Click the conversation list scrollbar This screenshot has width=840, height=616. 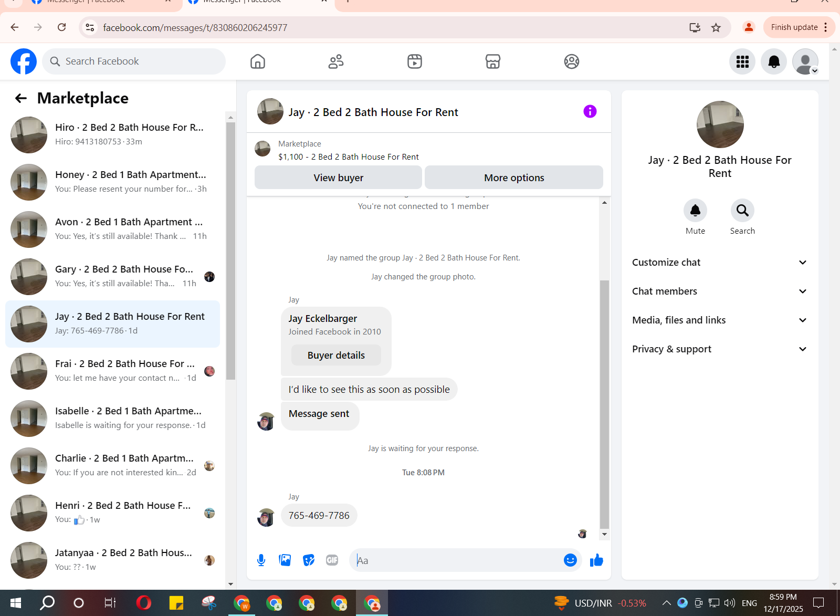230,250
